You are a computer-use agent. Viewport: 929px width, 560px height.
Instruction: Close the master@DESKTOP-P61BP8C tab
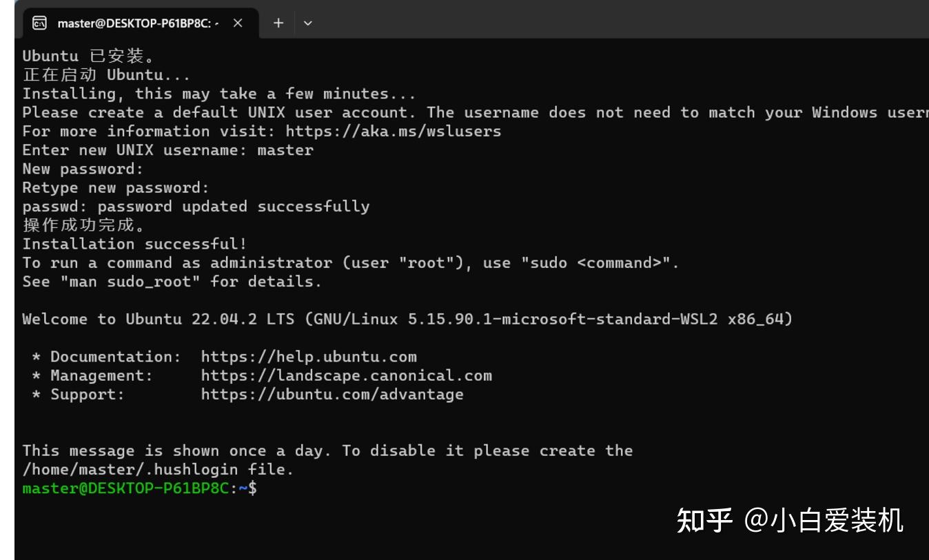(238, 22)
